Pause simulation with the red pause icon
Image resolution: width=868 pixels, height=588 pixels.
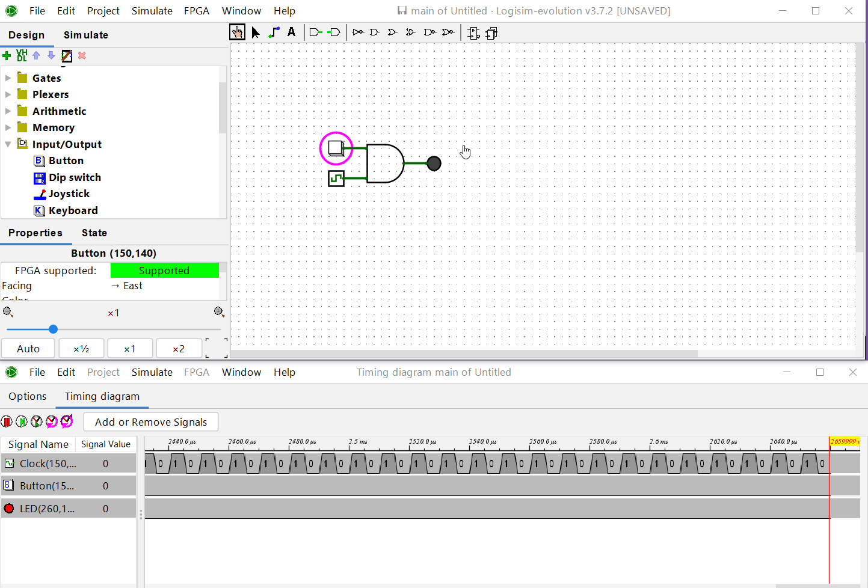[x=7, y=421]
